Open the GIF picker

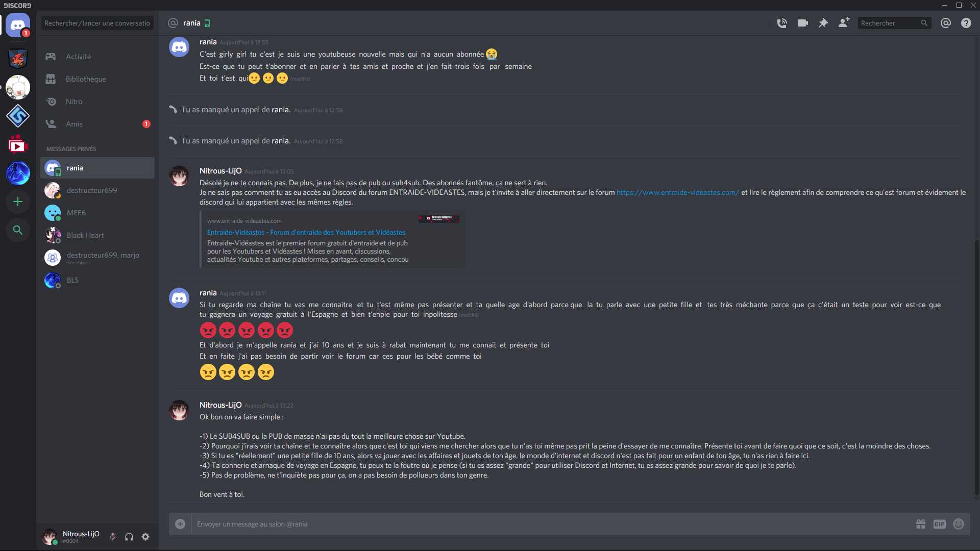pyautogui.click(x=939, y=524)
